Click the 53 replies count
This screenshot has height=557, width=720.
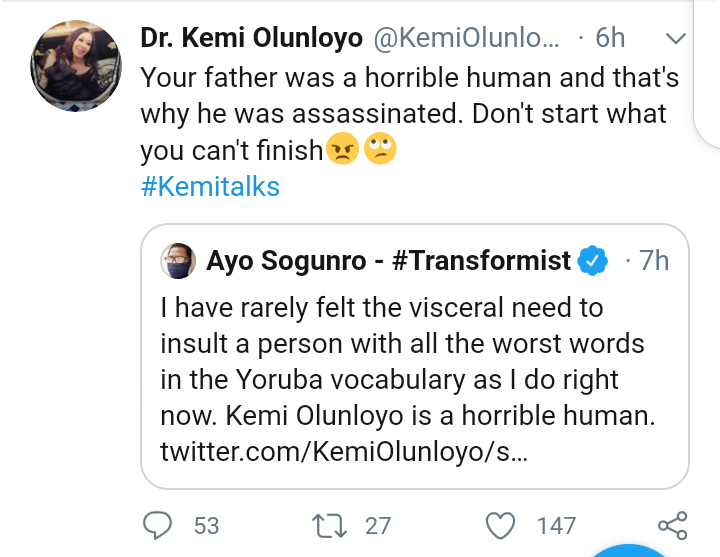coord(206,525)
